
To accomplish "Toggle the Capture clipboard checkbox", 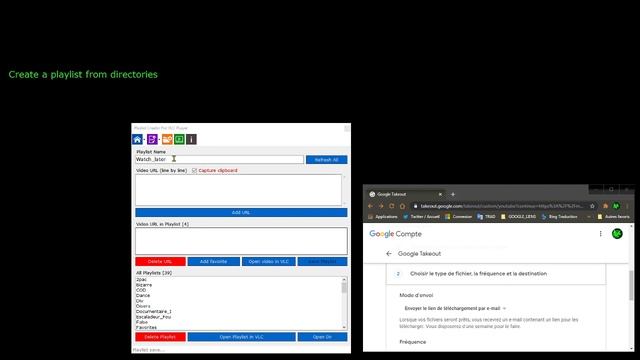I will click(x=194, y=170).
